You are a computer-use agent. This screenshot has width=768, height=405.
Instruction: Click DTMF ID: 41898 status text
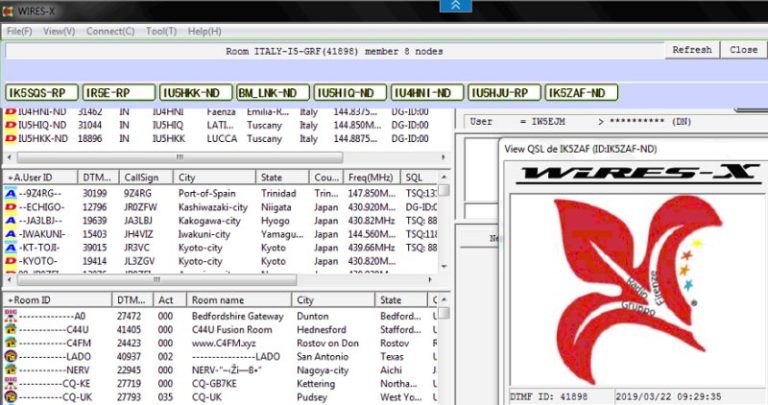[x=548, y=396]
